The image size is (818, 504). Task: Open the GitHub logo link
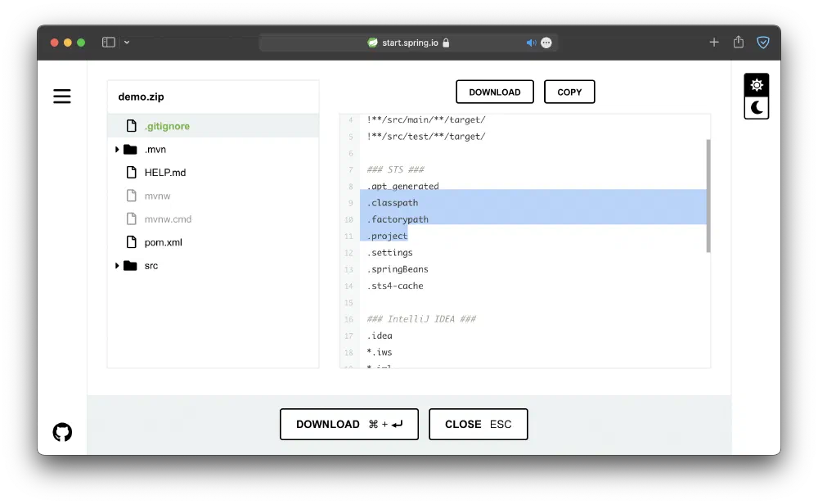[62, 432]
